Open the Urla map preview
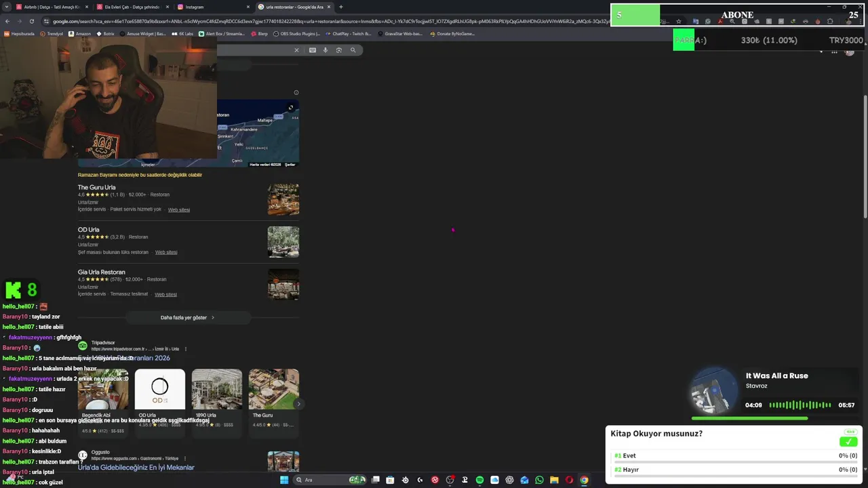 click(258, 133)
